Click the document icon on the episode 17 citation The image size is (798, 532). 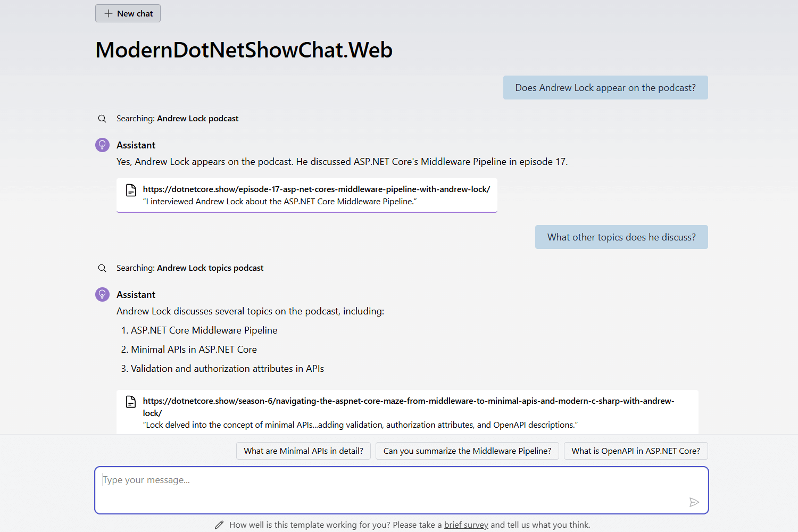coord(130,189)
